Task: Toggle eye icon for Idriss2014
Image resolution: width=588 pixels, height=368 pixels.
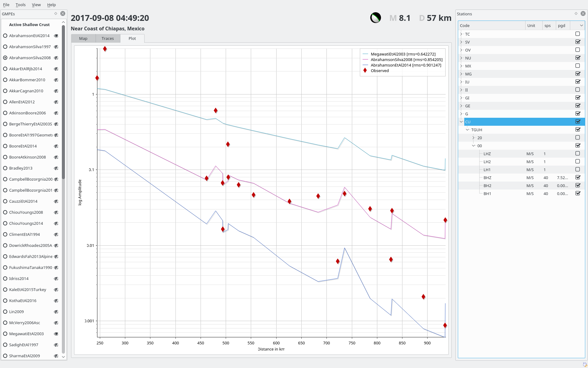Action: [x=56, y=279]
